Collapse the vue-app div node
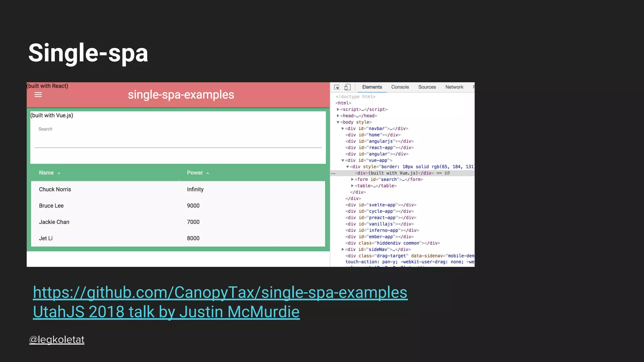Viewport: 644px width, 362px height. click(x=343, y=160)
